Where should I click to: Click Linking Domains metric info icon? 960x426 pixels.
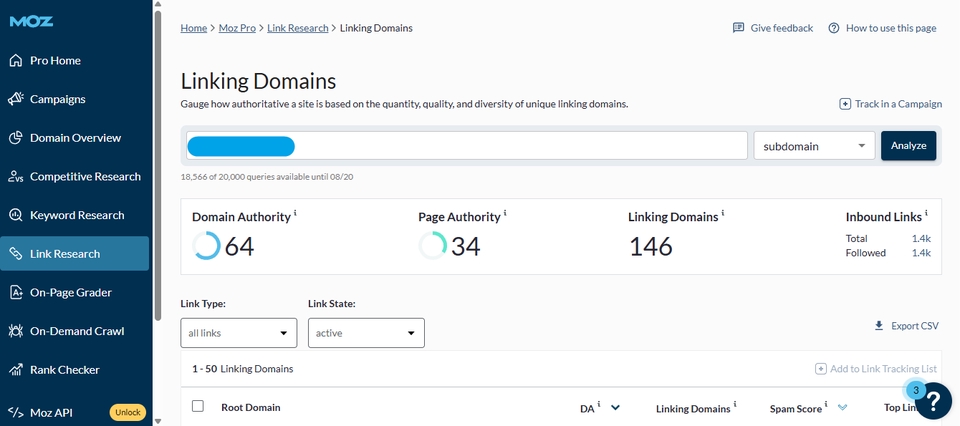722,213
